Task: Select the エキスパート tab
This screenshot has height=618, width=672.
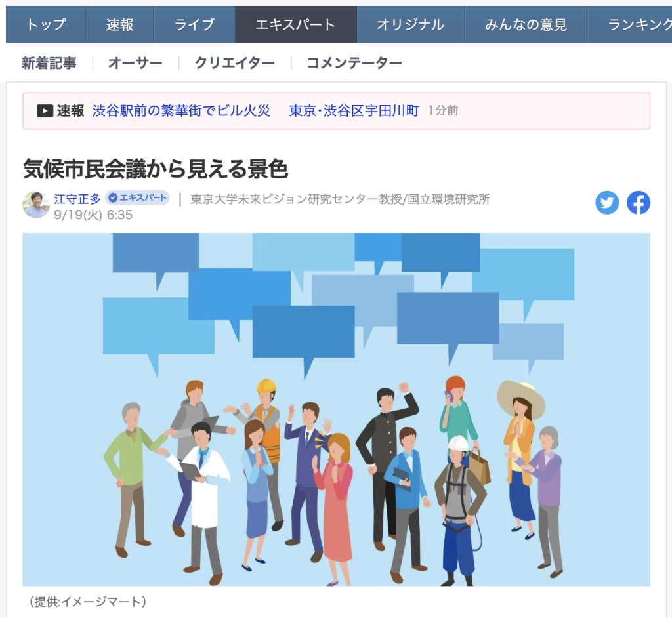Action: [x=296, y=24]
